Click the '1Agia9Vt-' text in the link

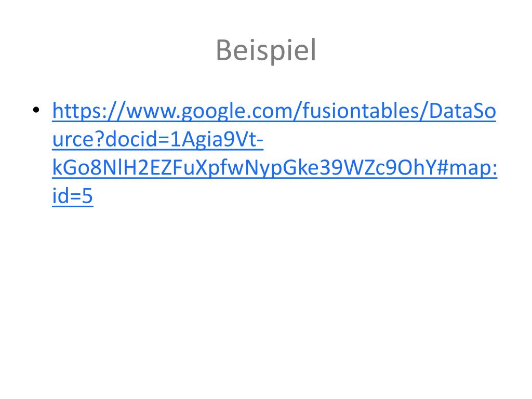click(217, 139)
